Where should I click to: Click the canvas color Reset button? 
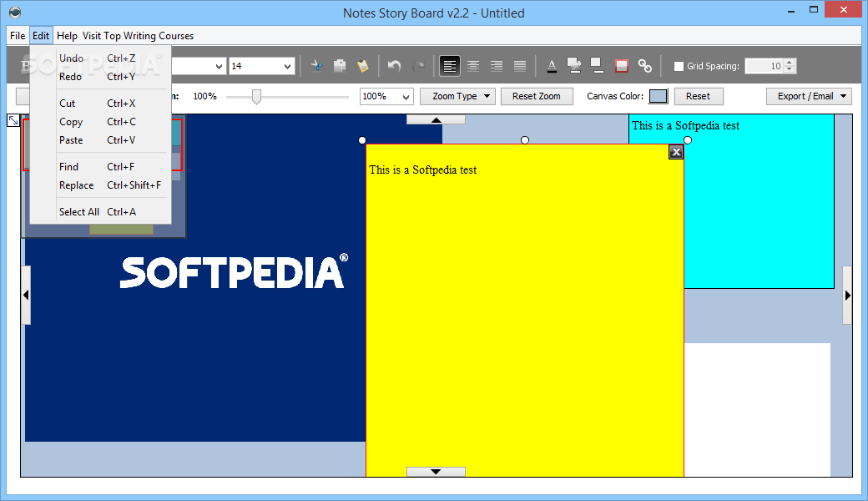pos(698,96)
